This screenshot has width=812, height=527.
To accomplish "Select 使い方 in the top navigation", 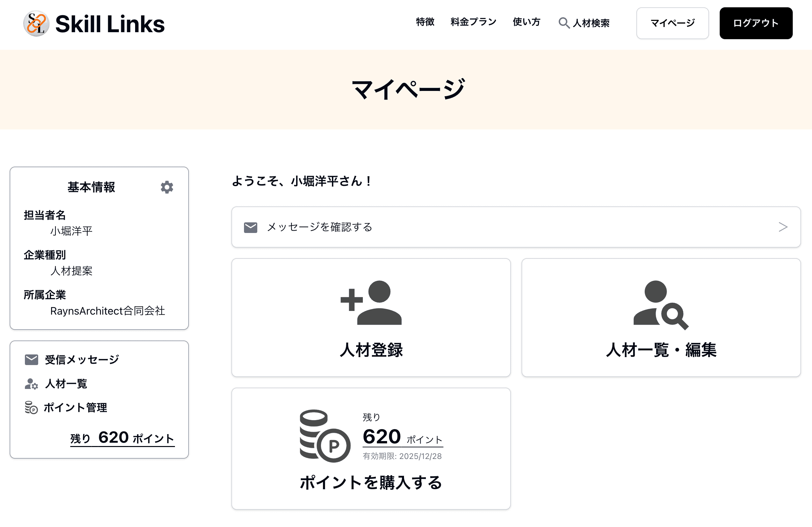I will tap(527, 22).
